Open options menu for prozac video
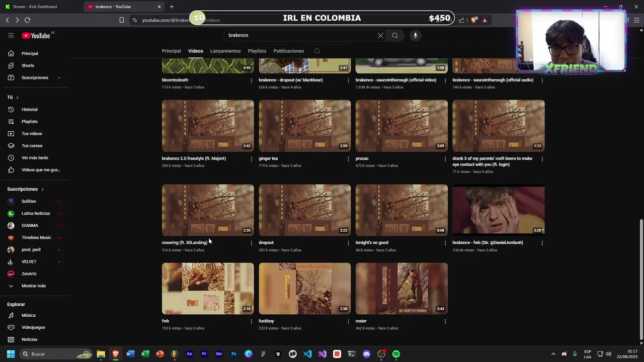 (x=445, y=159)
